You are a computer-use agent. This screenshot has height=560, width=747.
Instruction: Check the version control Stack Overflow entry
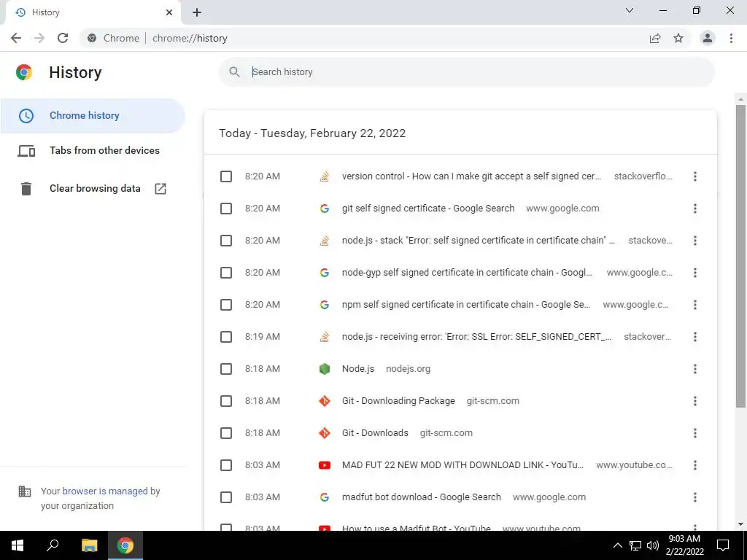point(226,176)
